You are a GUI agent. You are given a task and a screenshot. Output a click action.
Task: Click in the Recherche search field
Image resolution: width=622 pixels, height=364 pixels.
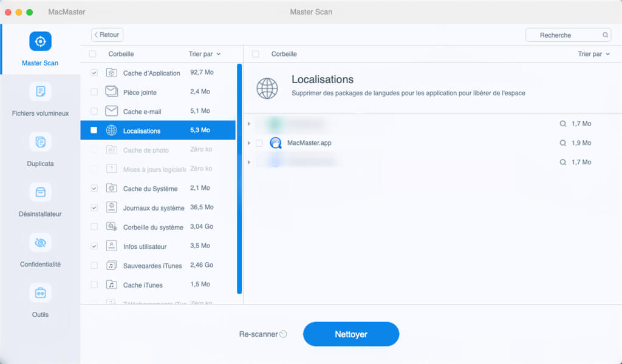568,35
